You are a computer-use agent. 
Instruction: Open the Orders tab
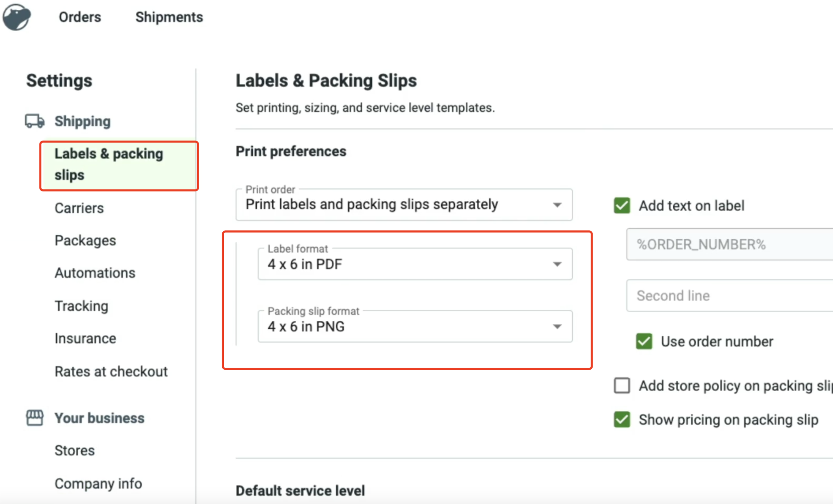click(80, 17)
